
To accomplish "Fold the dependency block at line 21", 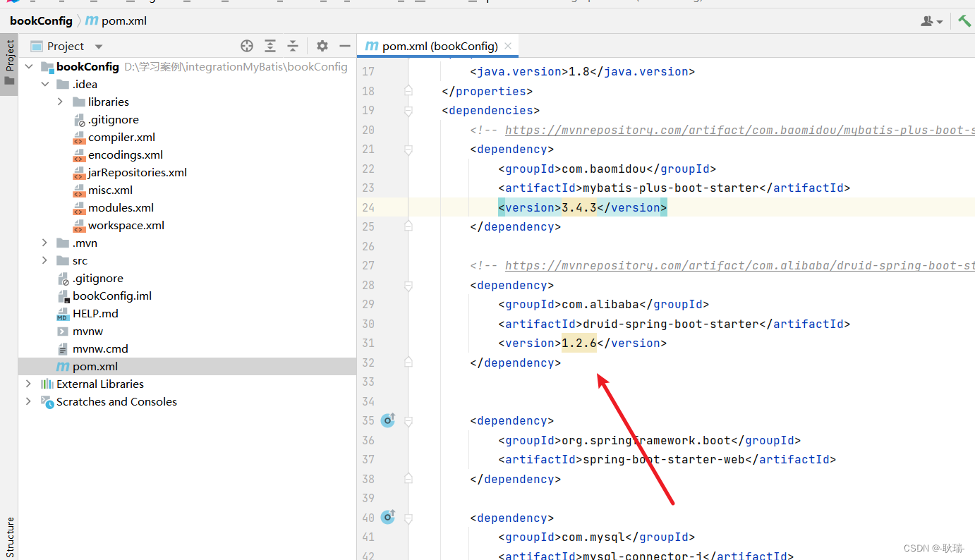I will (x=408, y=149).
